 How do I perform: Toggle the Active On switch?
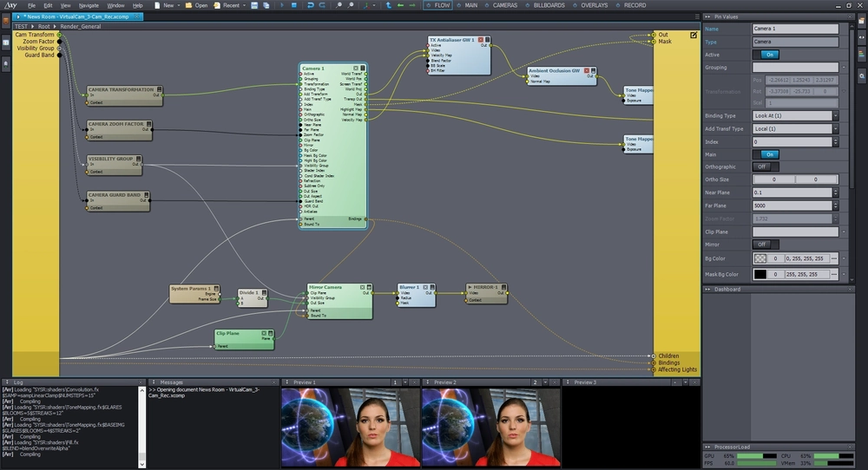click(x=766, y=55)
